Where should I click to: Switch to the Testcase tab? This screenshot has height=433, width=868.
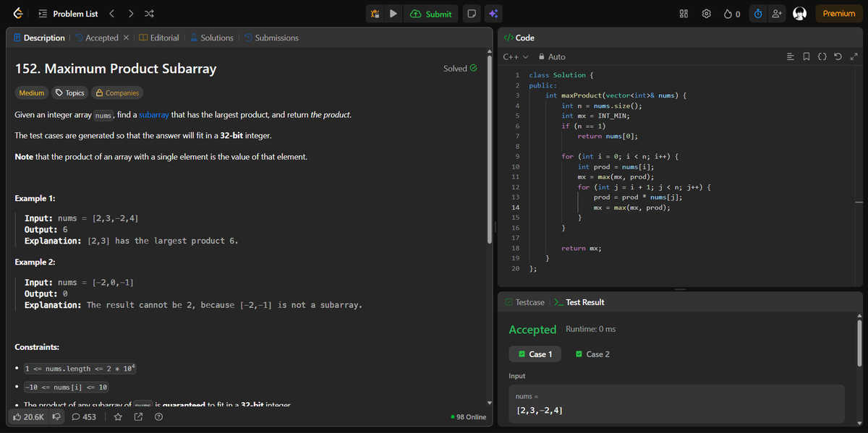point(524,302)
